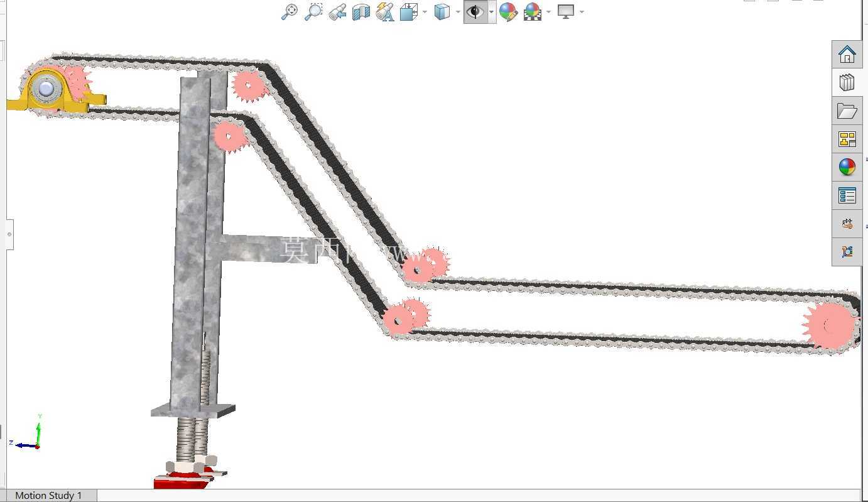The image size is (868, 502).
Task: Open the SOLIDWORKS Resources home tab
Action: 847,55
